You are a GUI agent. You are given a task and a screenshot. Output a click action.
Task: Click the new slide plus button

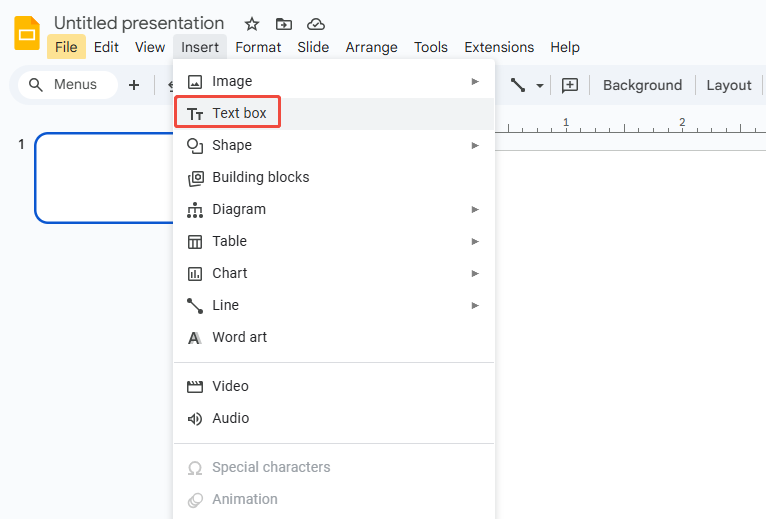(134, 85)
